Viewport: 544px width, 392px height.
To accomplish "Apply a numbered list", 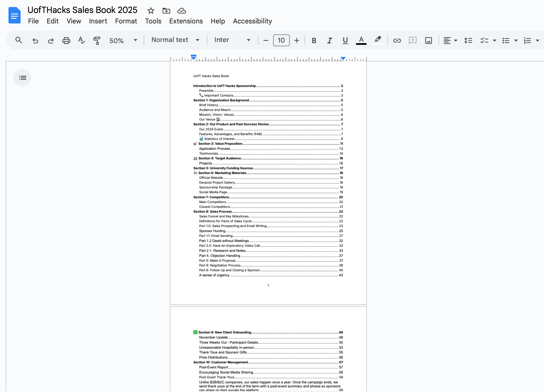I will [527, 40].
